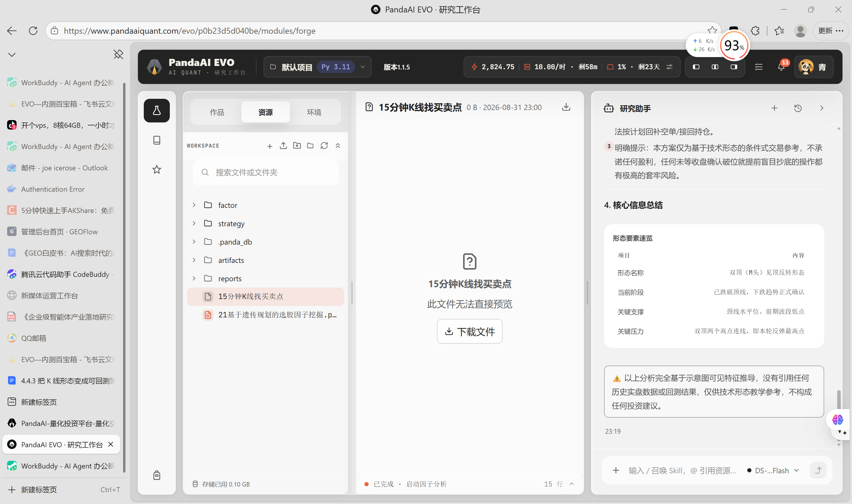Image resolution: width=852 pixels, height=504 pixels.
Task: Collapse research assistant panel arrow
Action: 822,108
